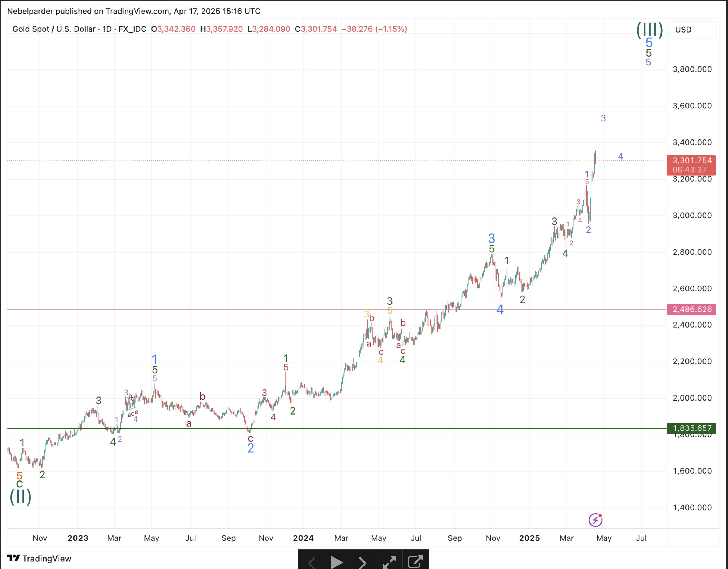
Task: Click the TradingView logo at bottom left
Action: (39, 558)
